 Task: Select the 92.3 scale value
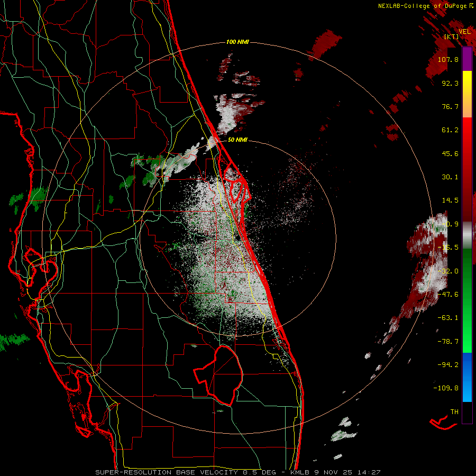[x=450, y=83]
